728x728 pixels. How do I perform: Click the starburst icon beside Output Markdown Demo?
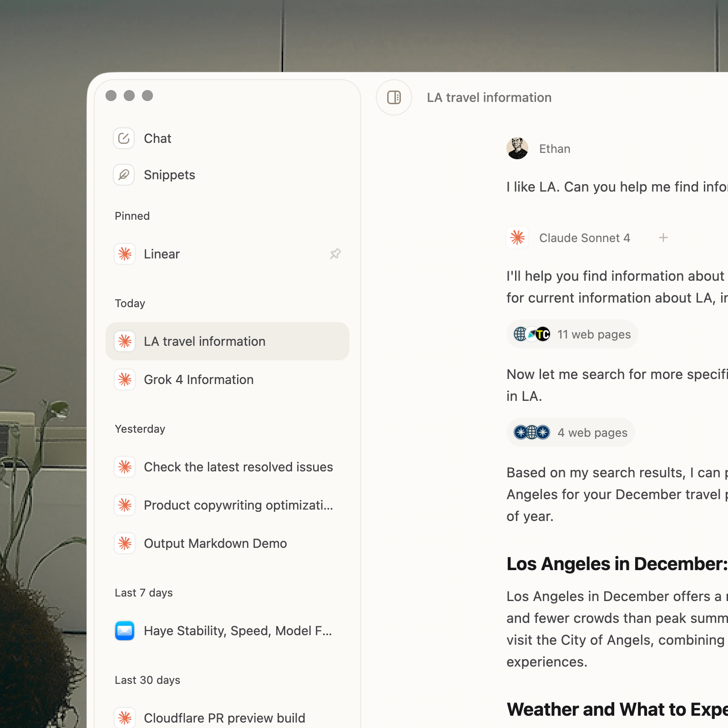[x=125, y=543]
